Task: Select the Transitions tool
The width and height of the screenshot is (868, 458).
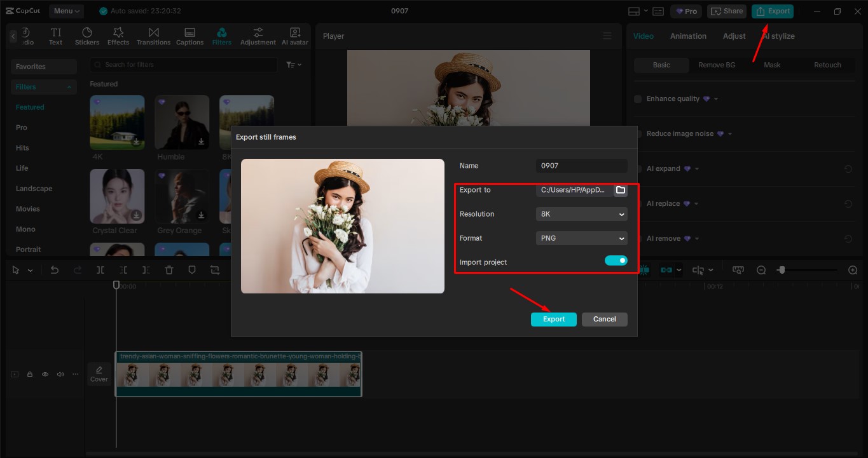Action: [x=153, y=35]
